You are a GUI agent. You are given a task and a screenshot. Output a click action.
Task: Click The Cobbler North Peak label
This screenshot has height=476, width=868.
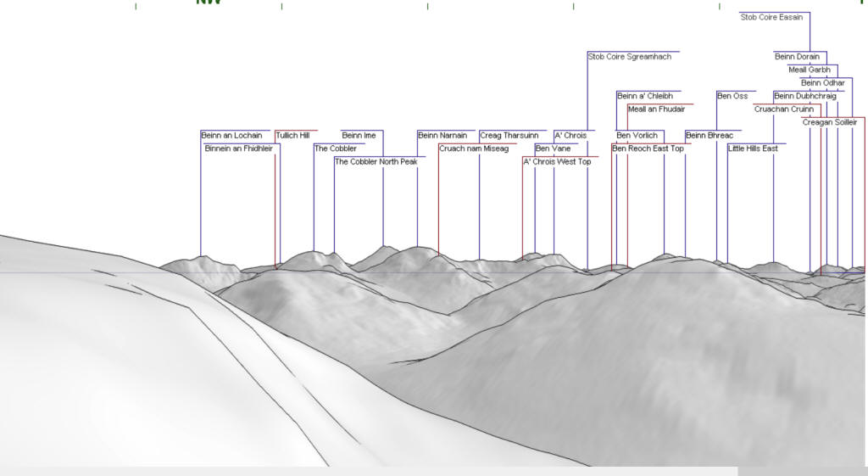click(x=376, y=162)
